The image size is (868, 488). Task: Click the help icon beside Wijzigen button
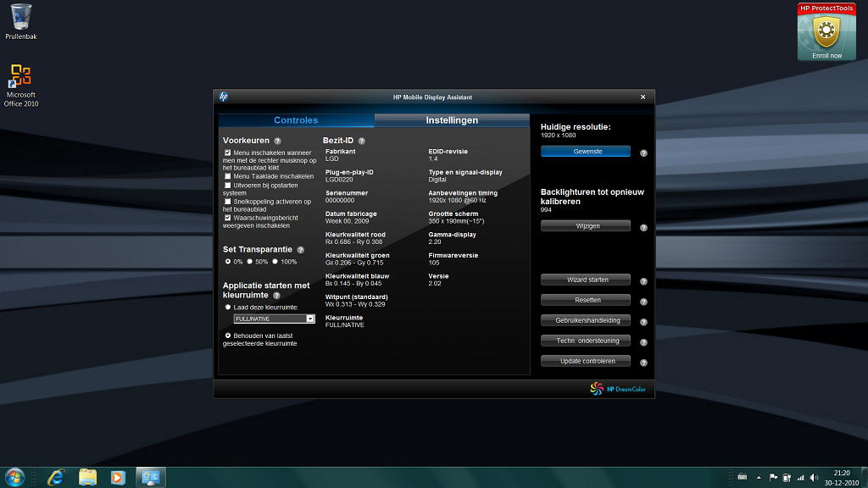pos(644,228)
